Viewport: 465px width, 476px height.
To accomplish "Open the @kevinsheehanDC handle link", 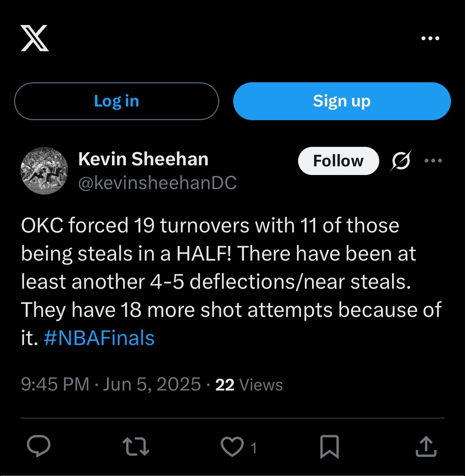I will click(157, 183).
